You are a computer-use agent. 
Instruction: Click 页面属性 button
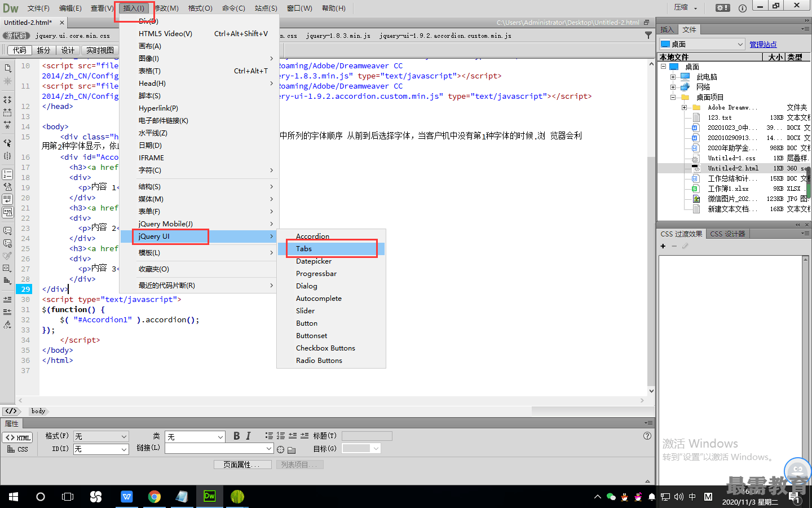[x=242, y=465]
